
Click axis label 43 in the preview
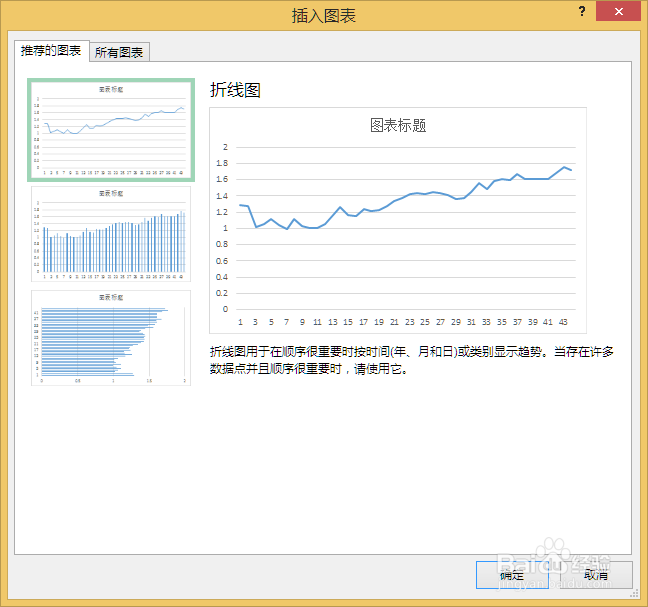tap(563, 322)
